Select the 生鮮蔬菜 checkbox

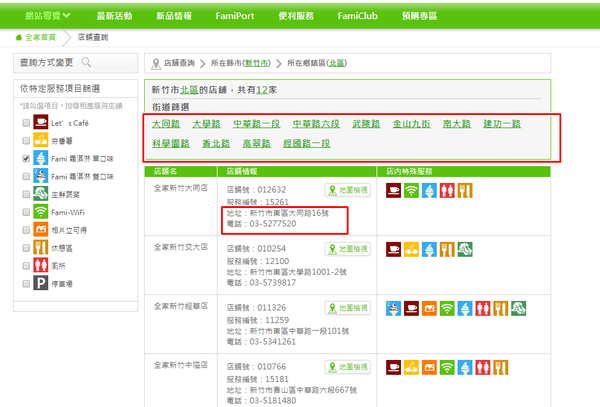(x=26, y=194)
